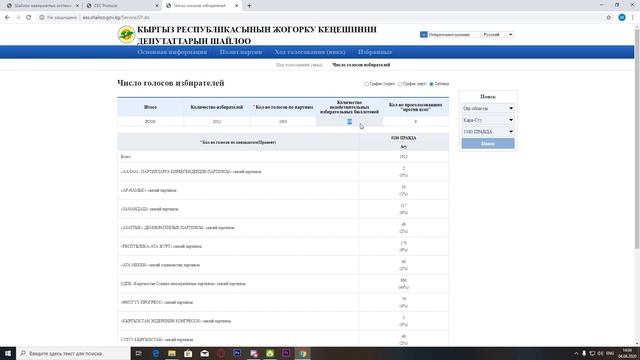Click the Республика-Ата Журт party row

(x=283, y=247)
